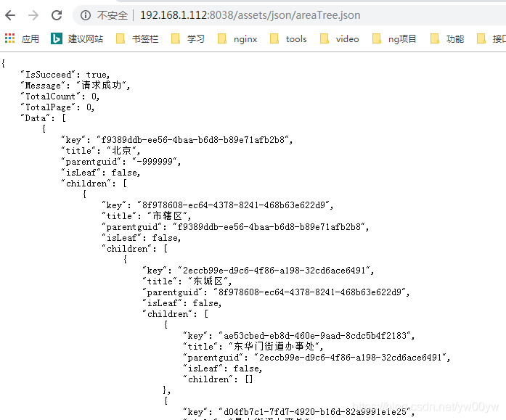Go back with the browser back arrow
This screenshot has height=420, width=506.
pyautogui.click(x=10, y=15)
